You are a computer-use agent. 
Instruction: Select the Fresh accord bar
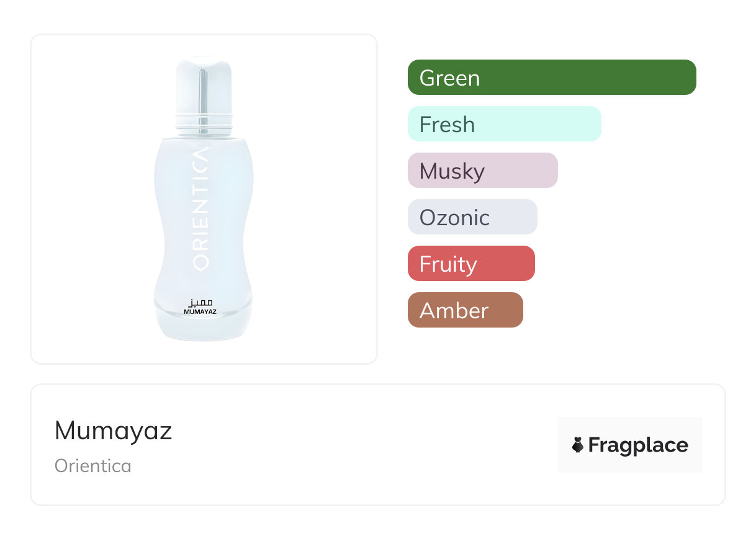click(x=504, y=124)
